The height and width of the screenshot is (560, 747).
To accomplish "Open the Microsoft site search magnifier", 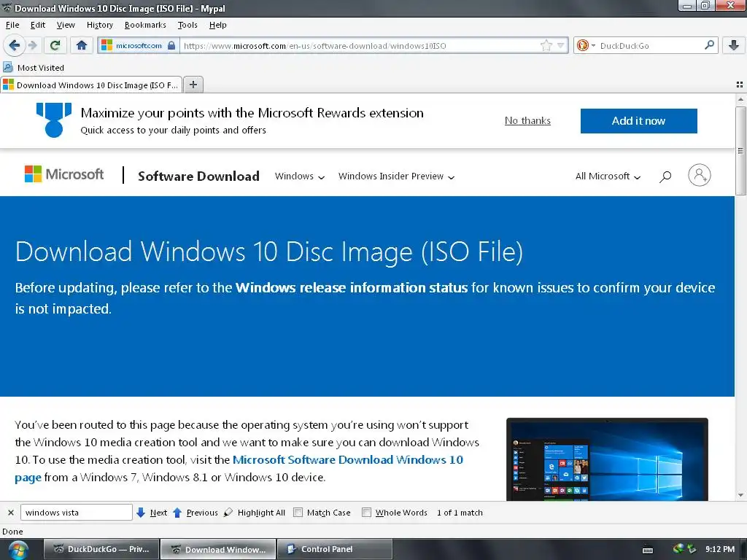I will pyautogui.click(x=665, y=176).
